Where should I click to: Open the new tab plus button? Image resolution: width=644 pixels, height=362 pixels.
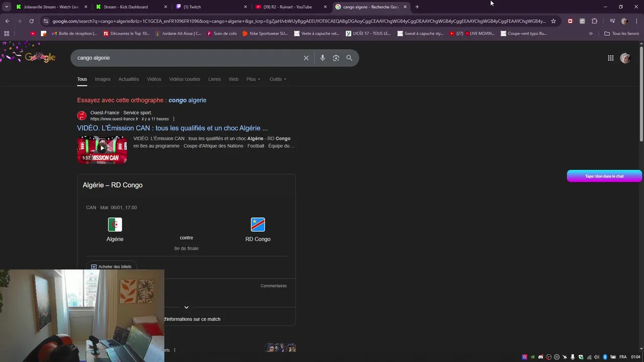417,7
